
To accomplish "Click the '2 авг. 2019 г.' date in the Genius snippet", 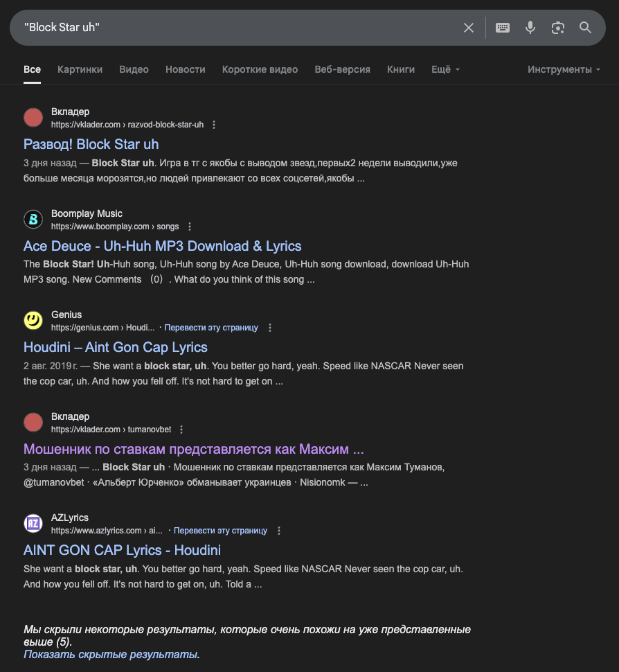I will [51, 366].
